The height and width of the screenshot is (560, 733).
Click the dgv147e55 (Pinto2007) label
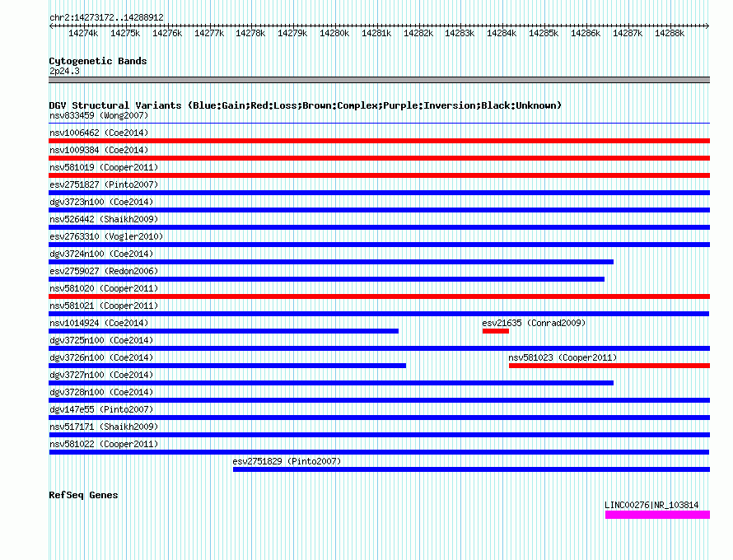[x=101, y=409]
